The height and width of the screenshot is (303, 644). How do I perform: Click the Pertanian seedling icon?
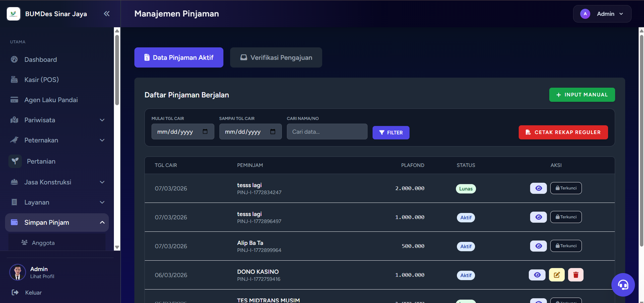coord(15,161)
